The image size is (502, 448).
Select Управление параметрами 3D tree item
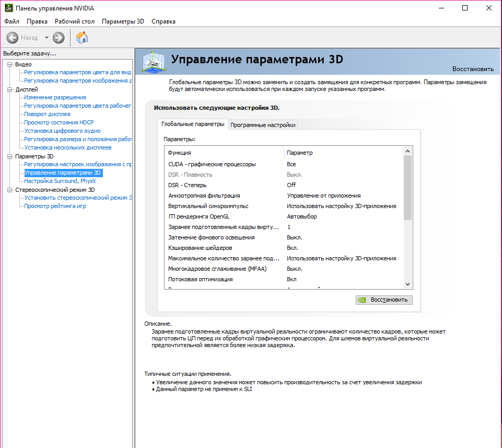(63, 173)
